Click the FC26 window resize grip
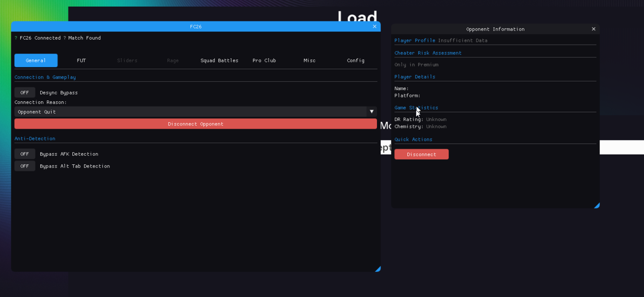This screenshot has width=644, height=297. pos(378,269)
